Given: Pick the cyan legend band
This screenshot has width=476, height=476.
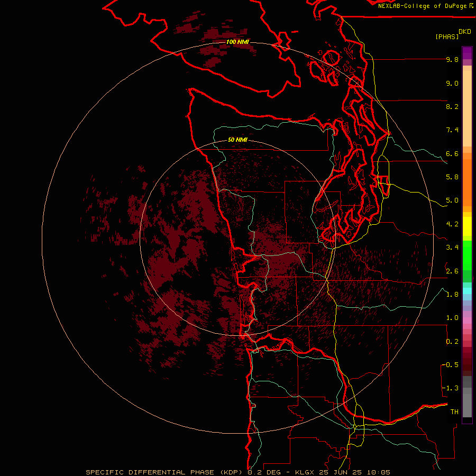Looking at the screenshot, I should tap(467, 291).
